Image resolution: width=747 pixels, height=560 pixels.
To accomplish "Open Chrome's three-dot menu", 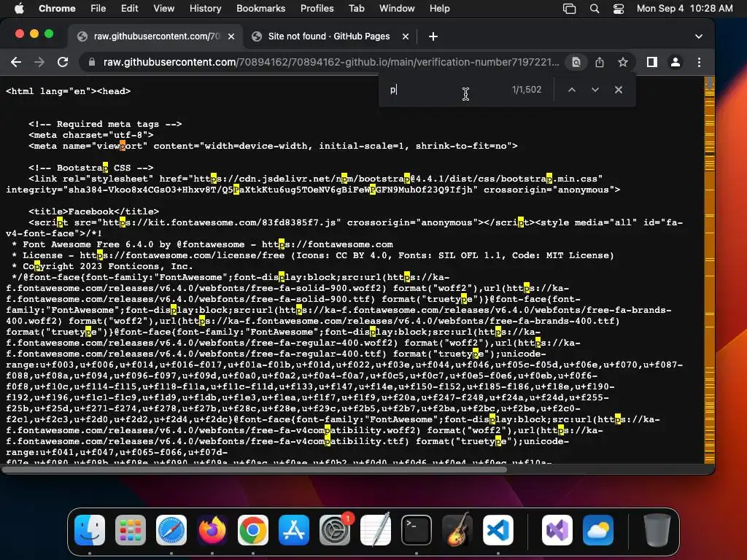I will (x=699, y=62).
